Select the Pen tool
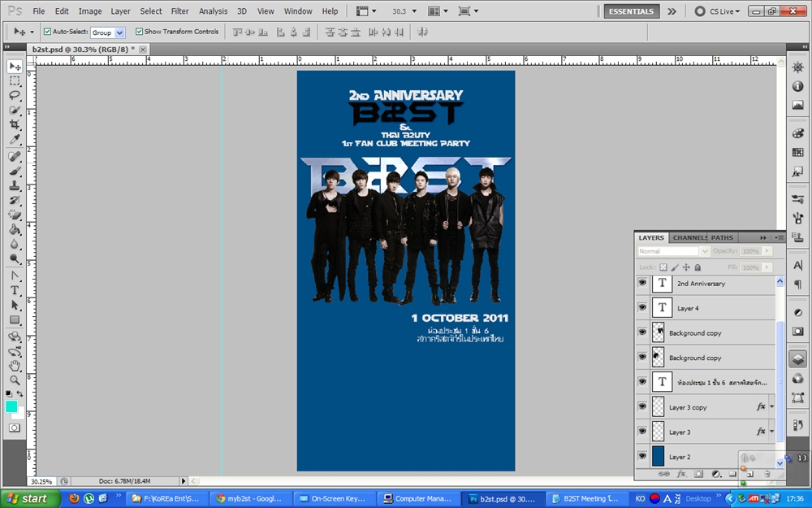The width and height of the screenshot is (812, 508). 15,276
